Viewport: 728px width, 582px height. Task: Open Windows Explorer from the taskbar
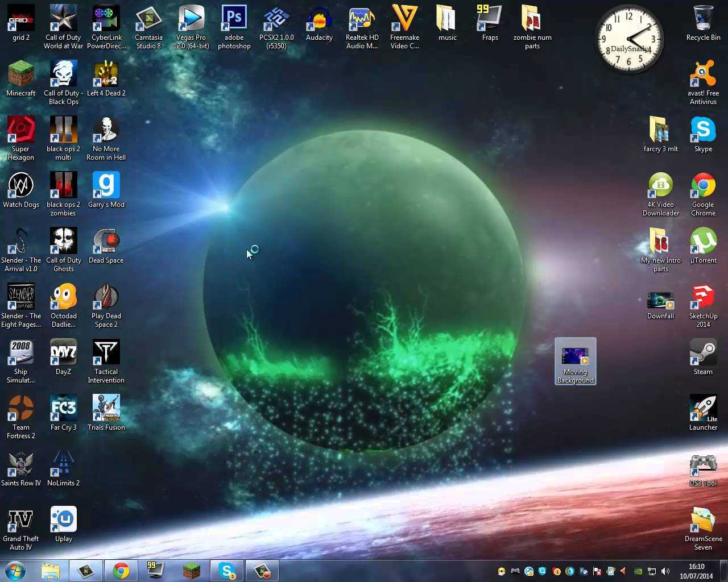pyautogui.click(x=51, y=571)
